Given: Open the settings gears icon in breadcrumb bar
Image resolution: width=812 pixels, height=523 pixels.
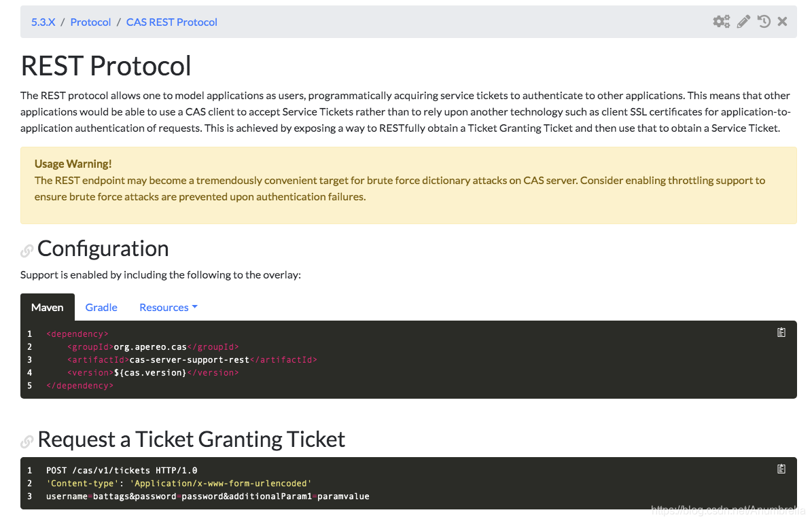Looking at the screenshot, I should coord(721,22).
